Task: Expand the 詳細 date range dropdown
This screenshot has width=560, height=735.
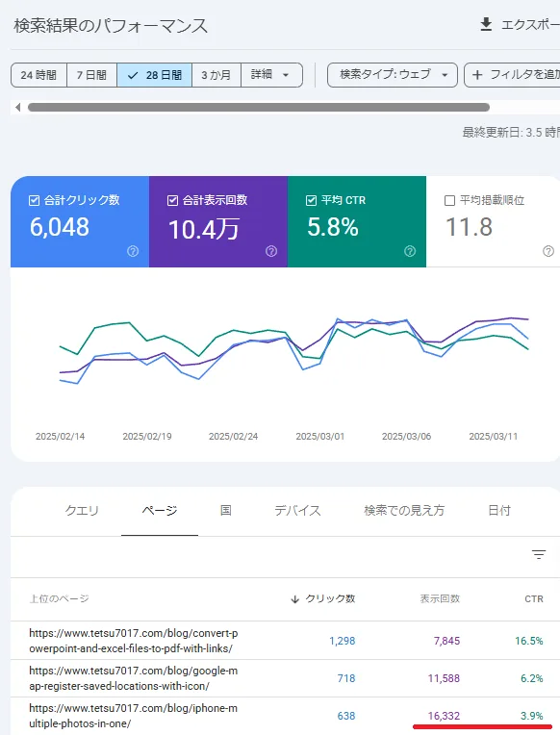Action: click(271, 75)
